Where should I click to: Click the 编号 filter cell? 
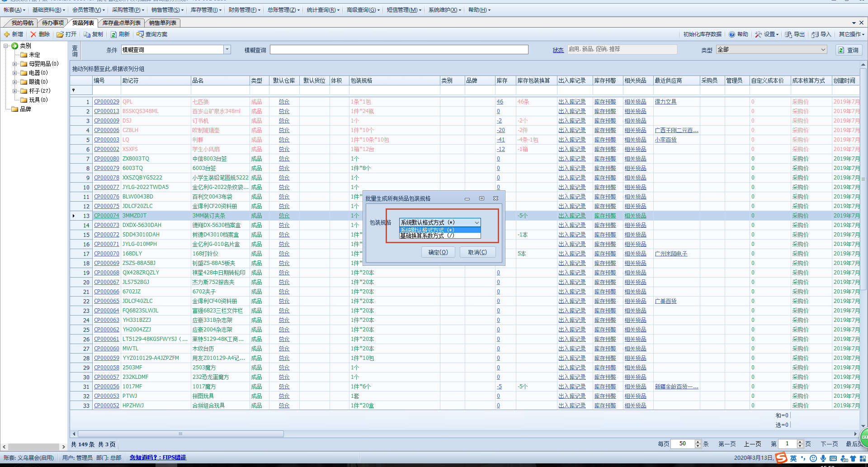tap(107, 90)
